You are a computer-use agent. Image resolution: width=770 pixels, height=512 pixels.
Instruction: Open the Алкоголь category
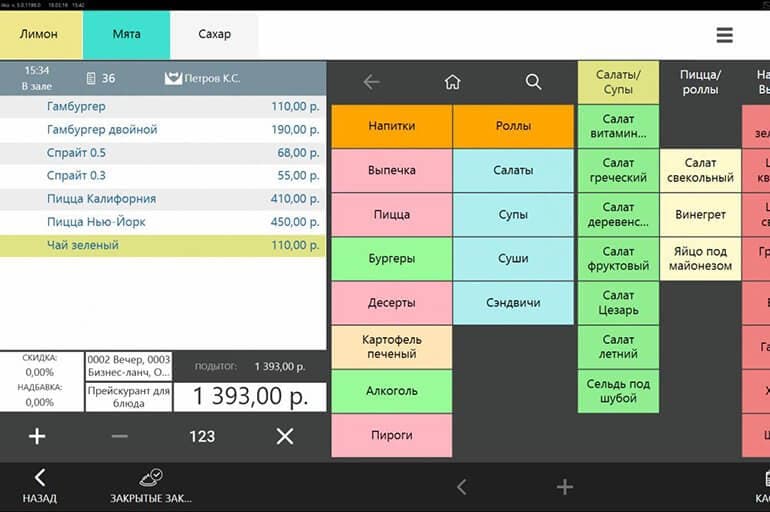point(392,391)
